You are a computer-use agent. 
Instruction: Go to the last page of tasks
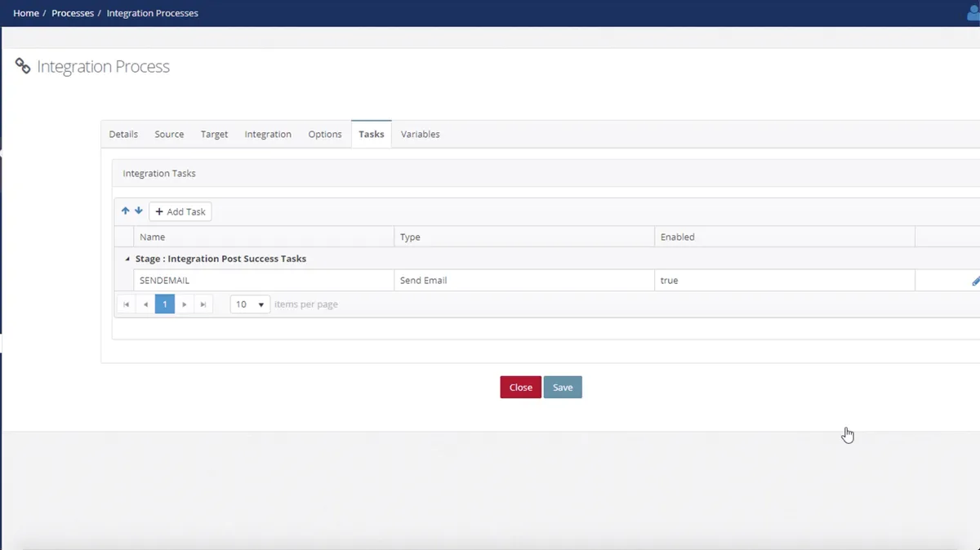coord(203,304)
